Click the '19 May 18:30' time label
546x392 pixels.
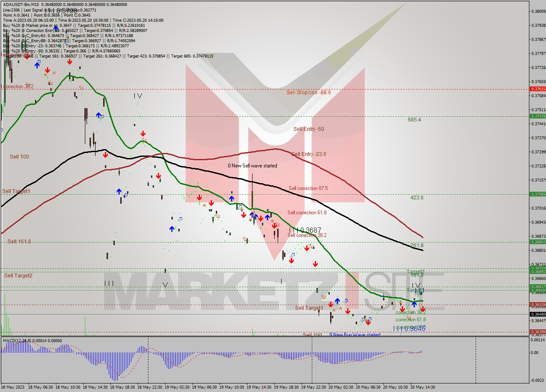(286, 387)
